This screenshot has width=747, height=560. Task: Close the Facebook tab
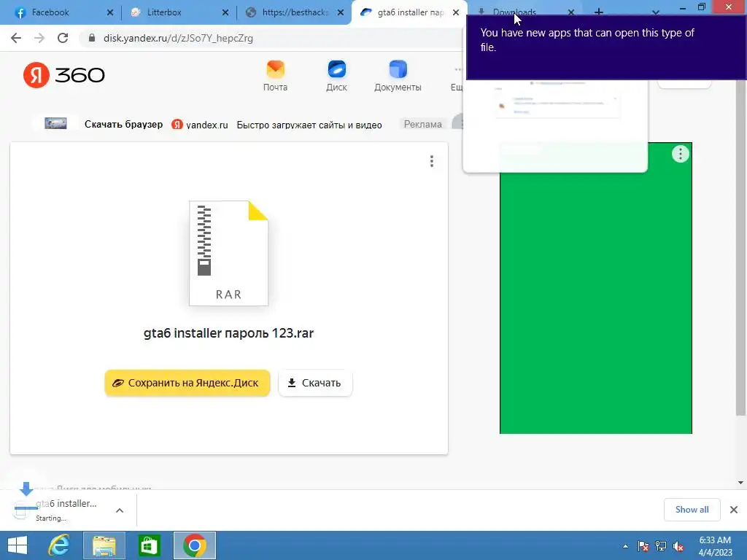coord(110,12)
